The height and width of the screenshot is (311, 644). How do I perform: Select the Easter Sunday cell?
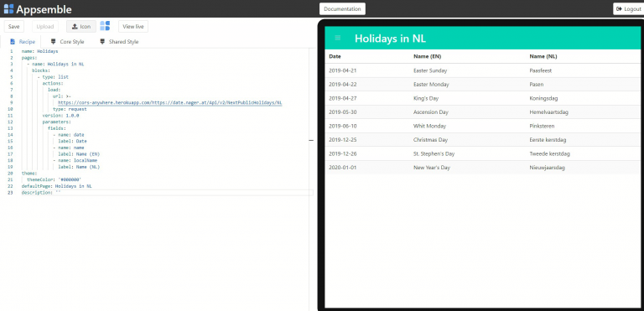point(430,70)
